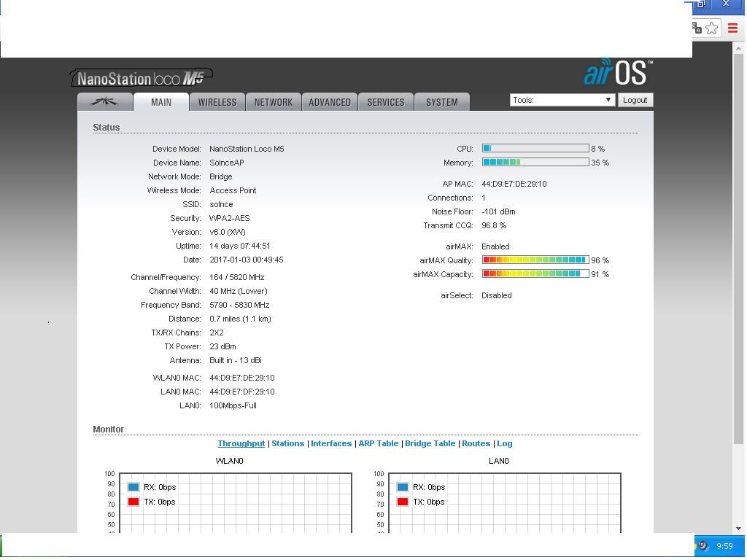
Task: Click the taskbar clock showing 9:59
Action: 724,546
